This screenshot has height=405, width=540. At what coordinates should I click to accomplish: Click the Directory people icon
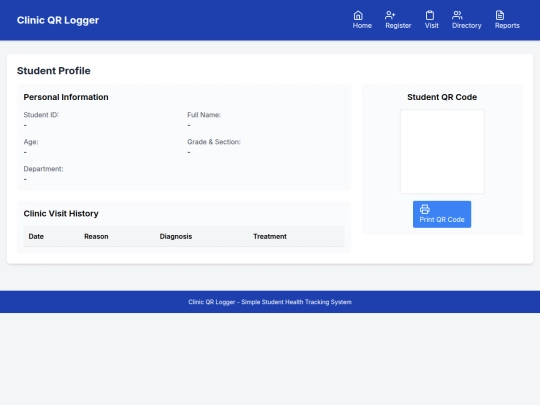pos(457,15)
